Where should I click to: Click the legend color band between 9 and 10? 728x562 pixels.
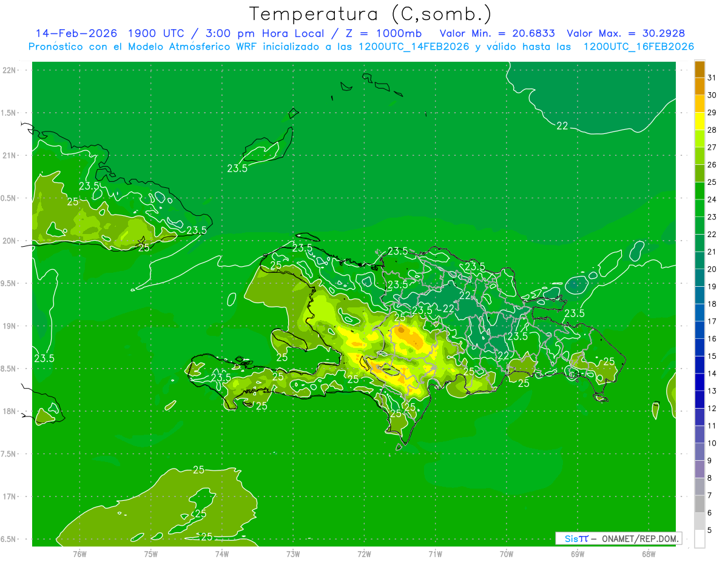[x=699, y=452]
